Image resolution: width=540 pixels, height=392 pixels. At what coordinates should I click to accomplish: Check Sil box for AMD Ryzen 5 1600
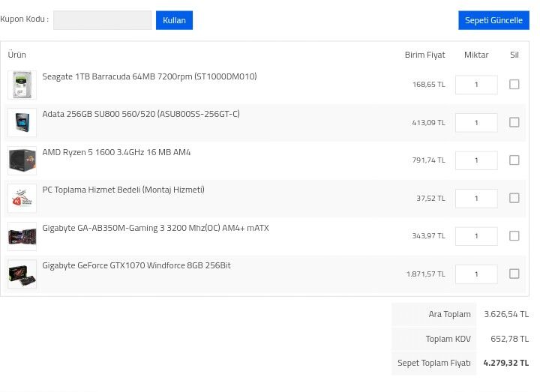tap(514, 160)
